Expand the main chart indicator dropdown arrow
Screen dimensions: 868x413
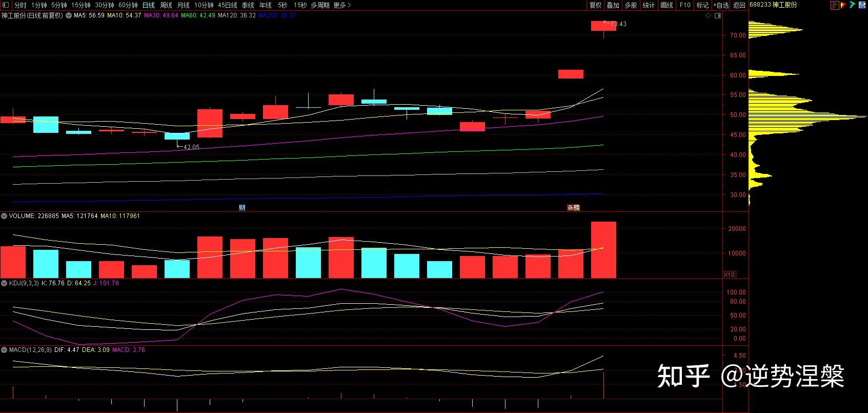68,16
